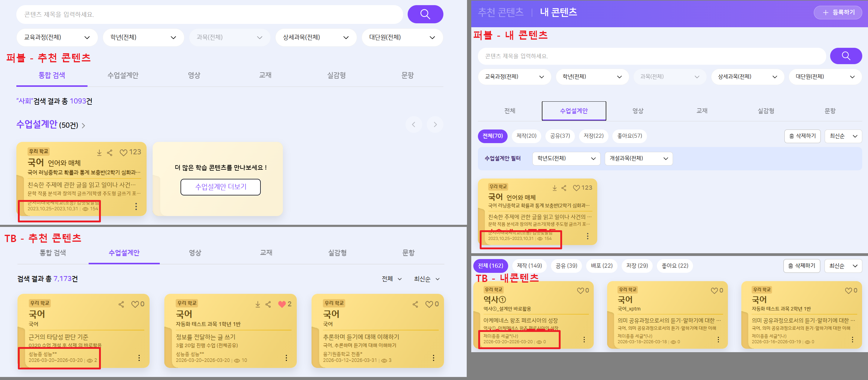
Task: Open the 학년도(전체) filter dropdown
Action: tap(566, 158)
